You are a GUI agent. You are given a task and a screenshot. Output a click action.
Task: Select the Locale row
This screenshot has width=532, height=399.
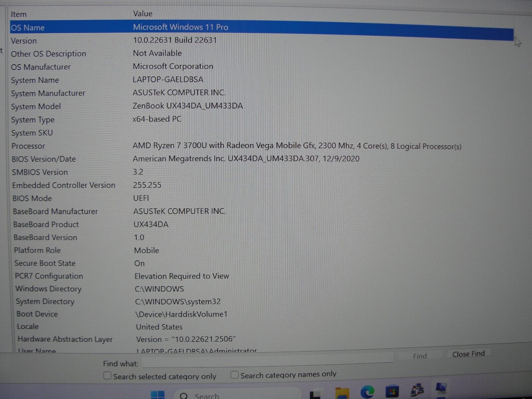point(262,327)
